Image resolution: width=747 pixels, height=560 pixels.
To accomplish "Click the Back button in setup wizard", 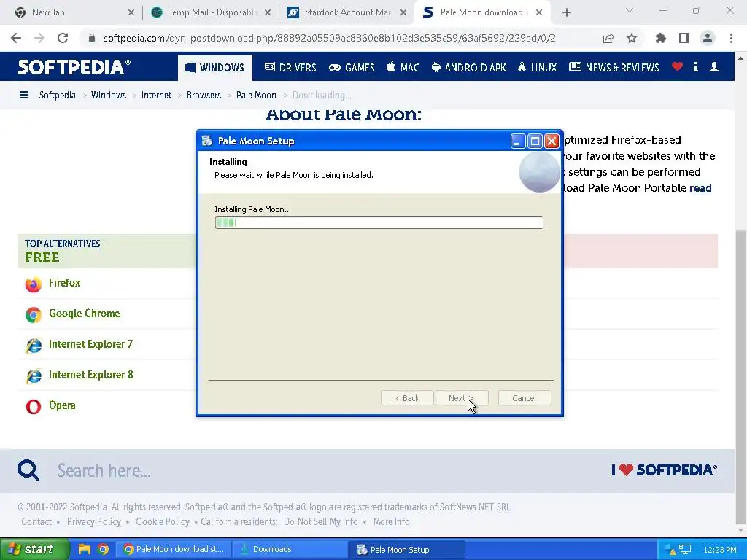I will pos(407,398).
